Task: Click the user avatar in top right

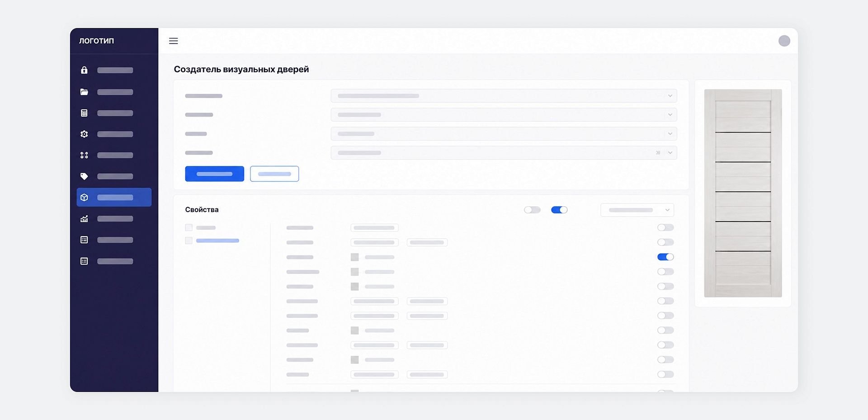Action: click(784, 41)
